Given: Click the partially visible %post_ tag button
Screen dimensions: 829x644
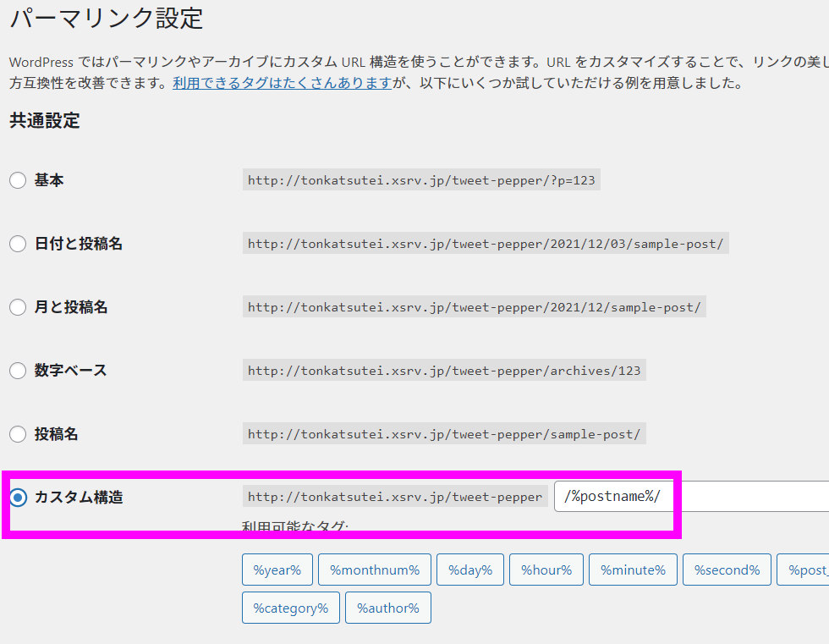Looking at the screenshot, I should click(804, 570).
